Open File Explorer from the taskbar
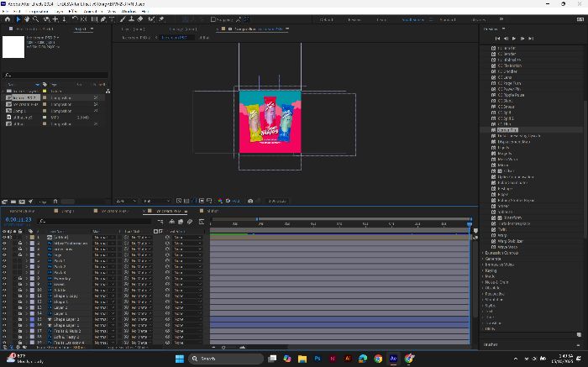The height and width of the screenshot is (367, 588). coord(302,359)
